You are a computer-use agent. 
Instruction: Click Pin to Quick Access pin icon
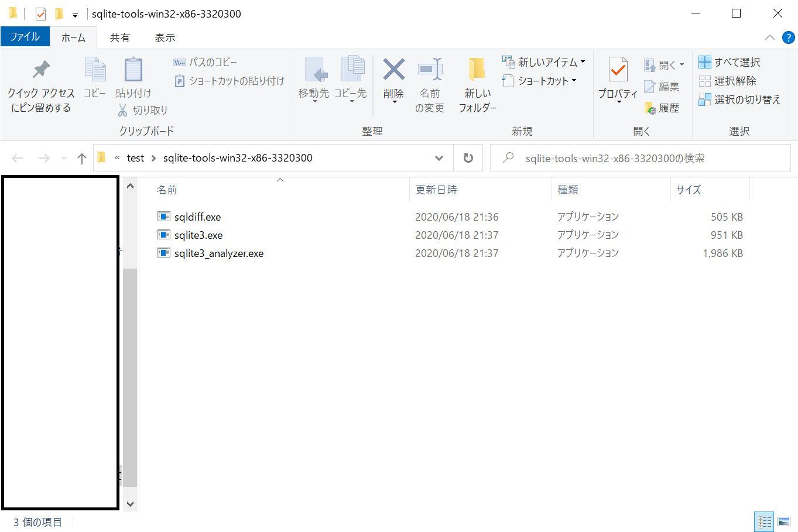pyautogui.click(x=41, y=70)
